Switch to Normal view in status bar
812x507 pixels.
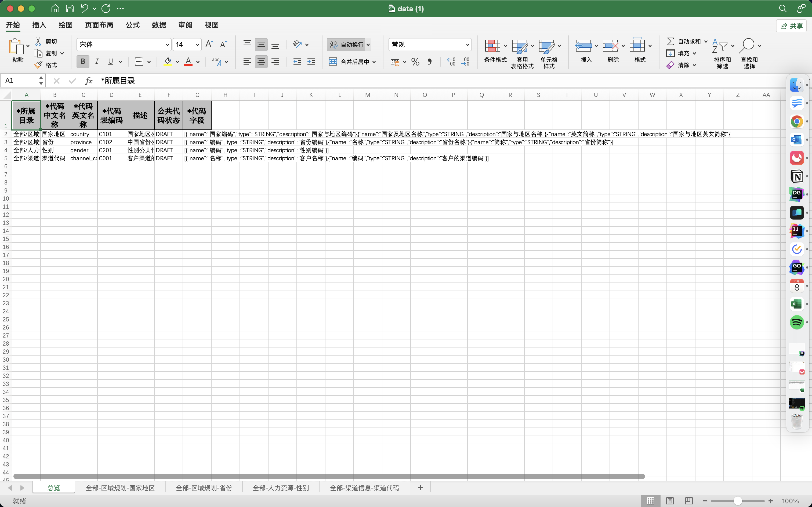pyautogui.click(x=651, y=501)
